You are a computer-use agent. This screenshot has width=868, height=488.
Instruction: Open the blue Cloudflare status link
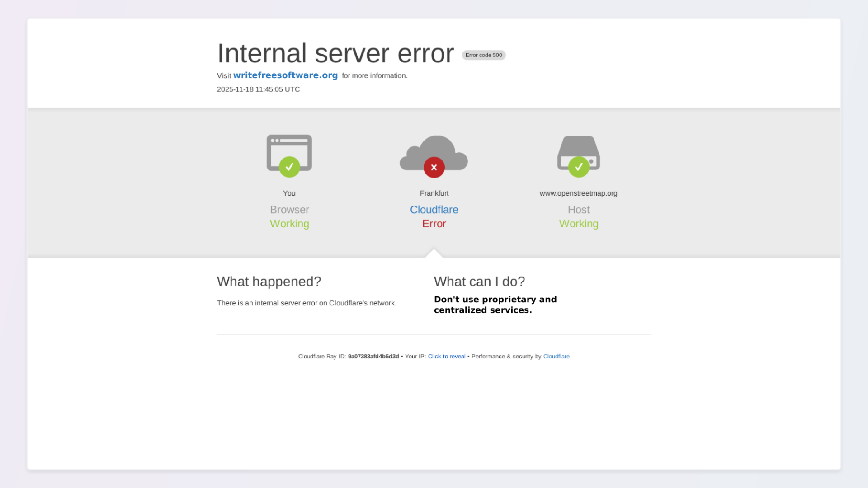pyautogui.click(x=434, y=210)
